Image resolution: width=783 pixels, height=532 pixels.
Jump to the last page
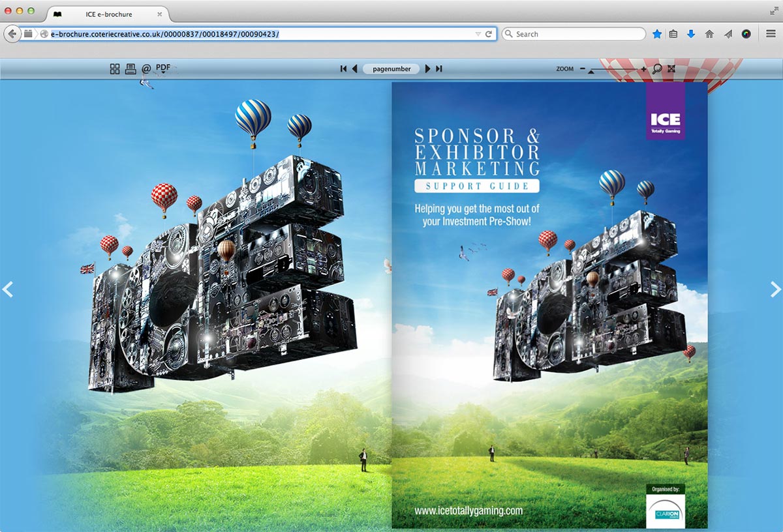(439, 68)
